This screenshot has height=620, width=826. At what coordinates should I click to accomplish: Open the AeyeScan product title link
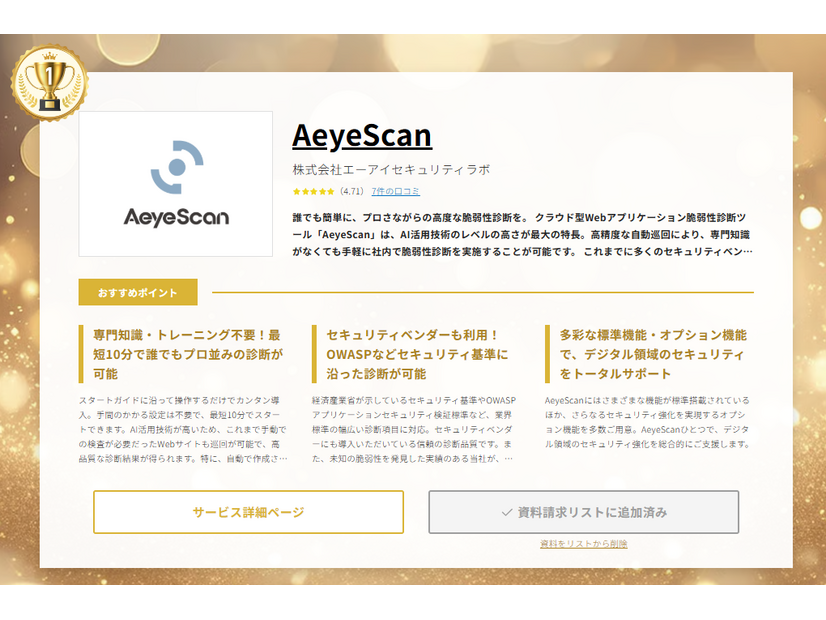pos(360,134)
